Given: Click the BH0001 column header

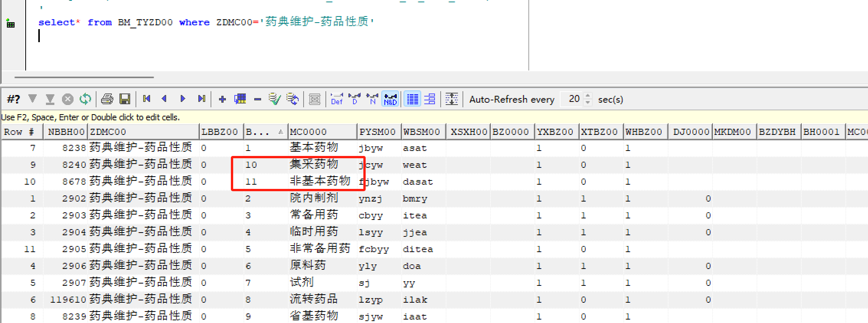Looking at the screenshot, I should (824, 132).
